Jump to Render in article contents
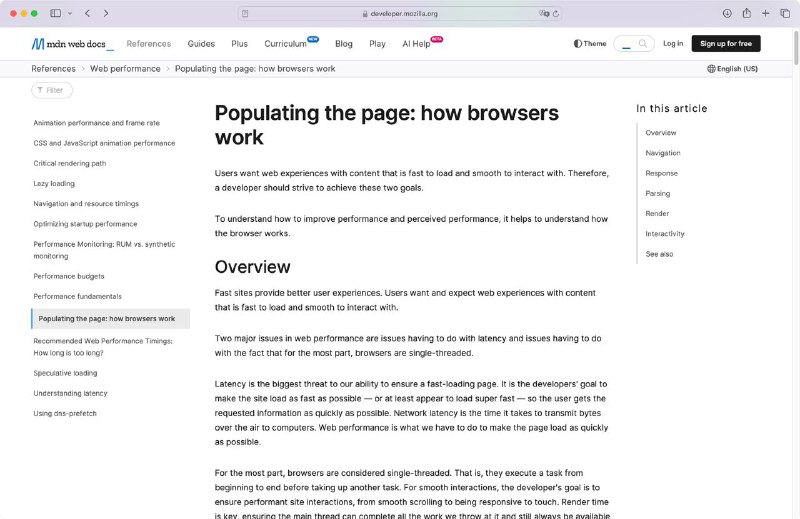This screenshot has width=800, height=519. click(657, 214)
